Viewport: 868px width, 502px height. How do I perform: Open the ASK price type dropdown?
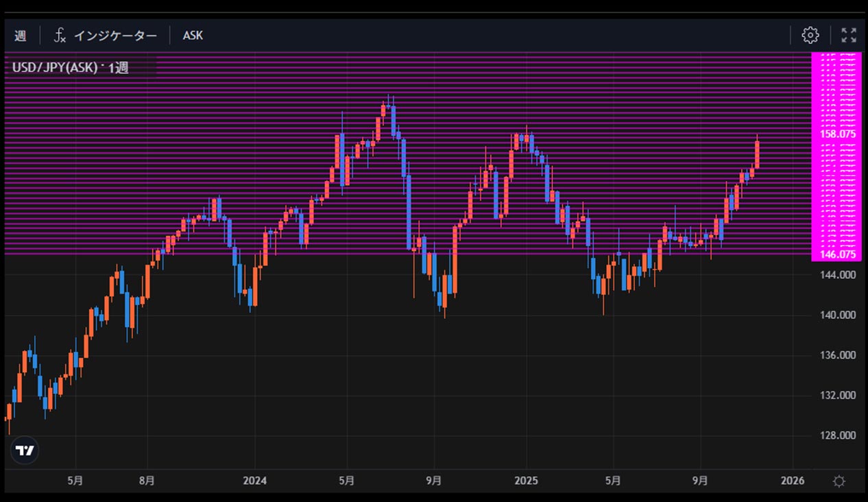coord(193,35)
